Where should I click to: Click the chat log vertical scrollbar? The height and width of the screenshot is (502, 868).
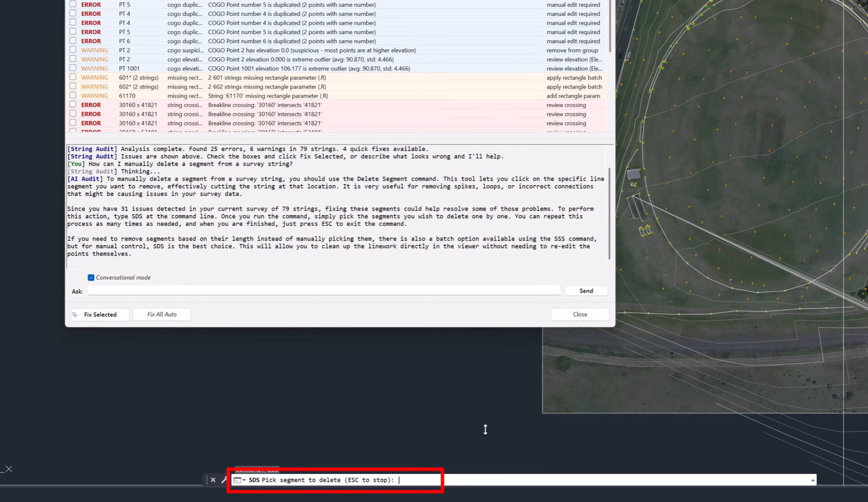point(609,213)
